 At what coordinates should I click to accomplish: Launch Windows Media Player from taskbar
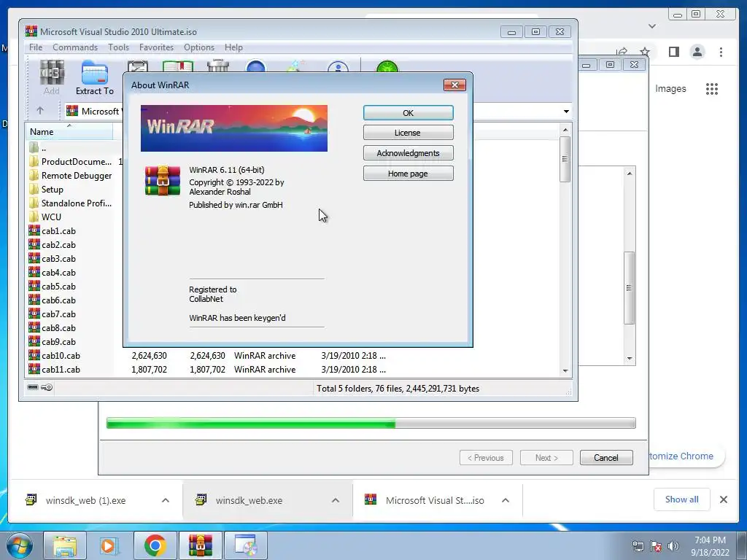(109, 545)
